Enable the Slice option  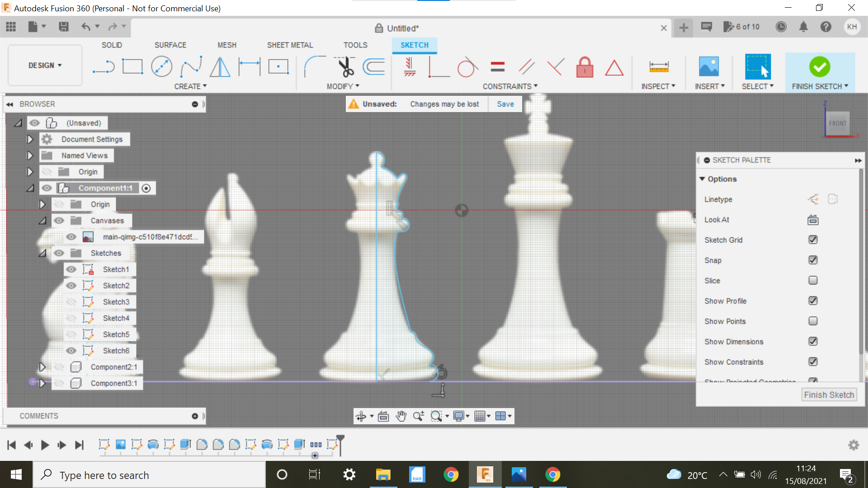(x=813, y=280)
